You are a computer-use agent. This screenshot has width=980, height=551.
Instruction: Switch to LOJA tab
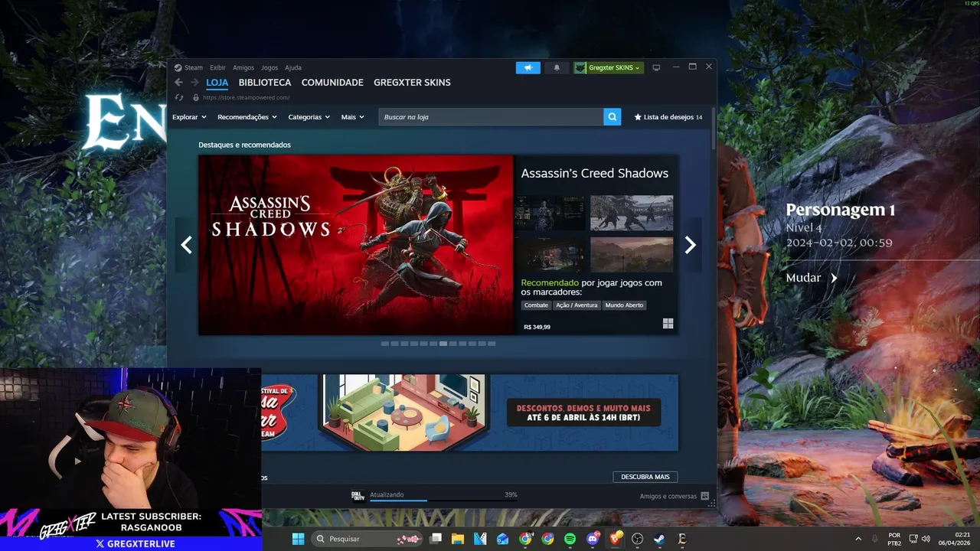(217, 83)
